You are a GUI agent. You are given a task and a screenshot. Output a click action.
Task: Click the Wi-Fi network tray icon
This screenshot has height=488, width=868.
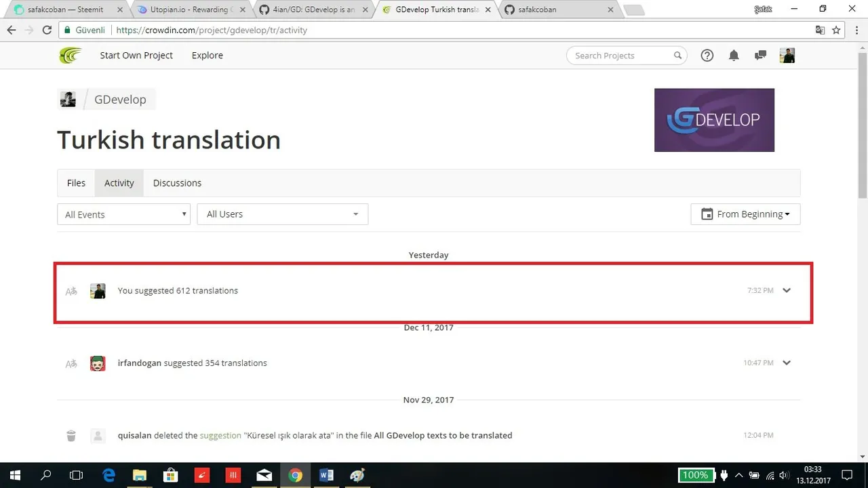tap(770, 475)
